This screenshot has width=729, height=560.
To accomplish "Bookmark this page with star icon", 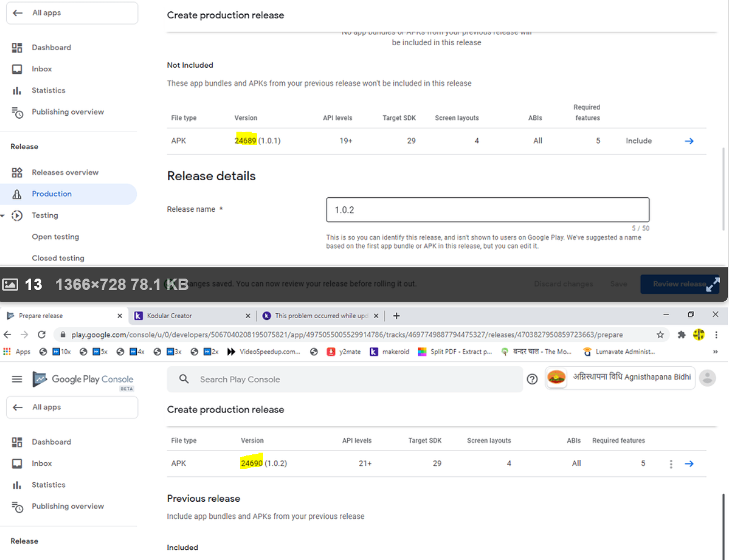I will coord(660,335).
